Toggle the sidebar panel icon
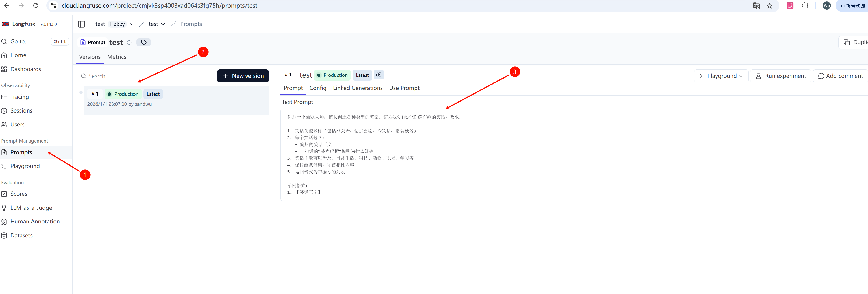 tap(81, 24)
